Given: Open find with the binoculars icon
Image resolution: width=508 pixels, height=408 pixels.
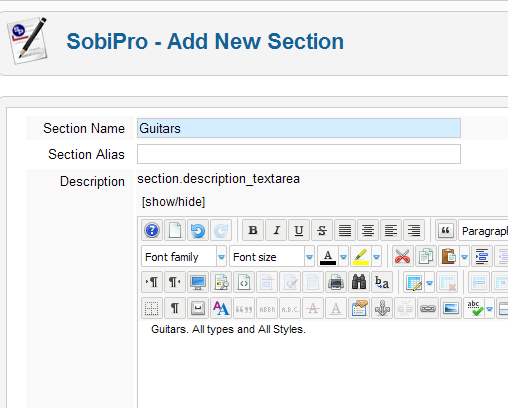Looking at the screenshot, I should tap(359, 282).
